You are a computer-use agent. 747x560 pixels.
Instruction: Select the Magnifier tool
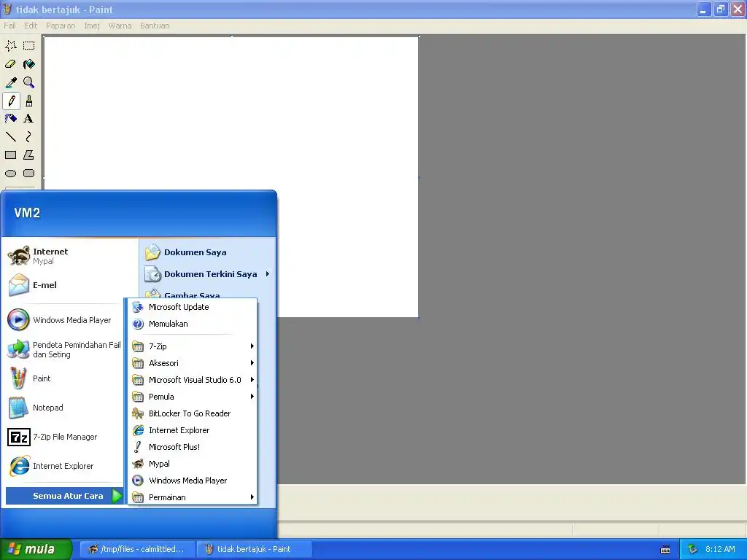pos(29,82)
